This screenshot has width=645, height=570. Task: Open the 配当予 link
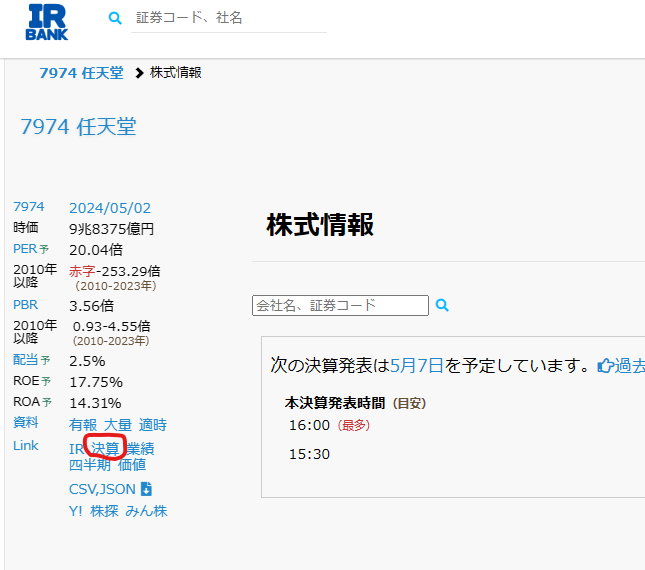click(32, 360)
